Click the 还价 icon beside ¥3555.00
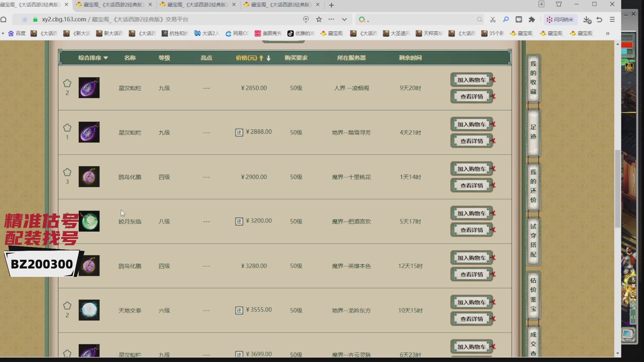This screenshot has height=362, width=644. point(239,311)
